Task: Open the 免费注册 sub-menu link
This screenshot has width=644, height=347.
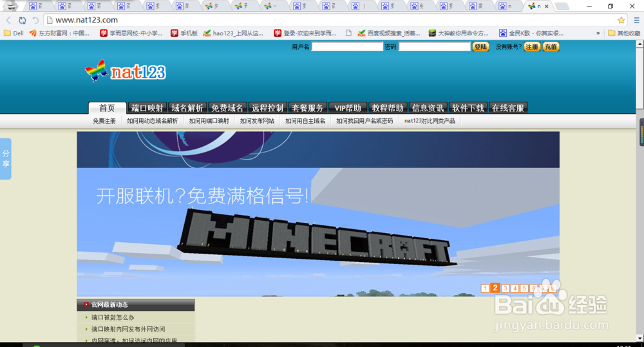Action: tap(104, 121)
